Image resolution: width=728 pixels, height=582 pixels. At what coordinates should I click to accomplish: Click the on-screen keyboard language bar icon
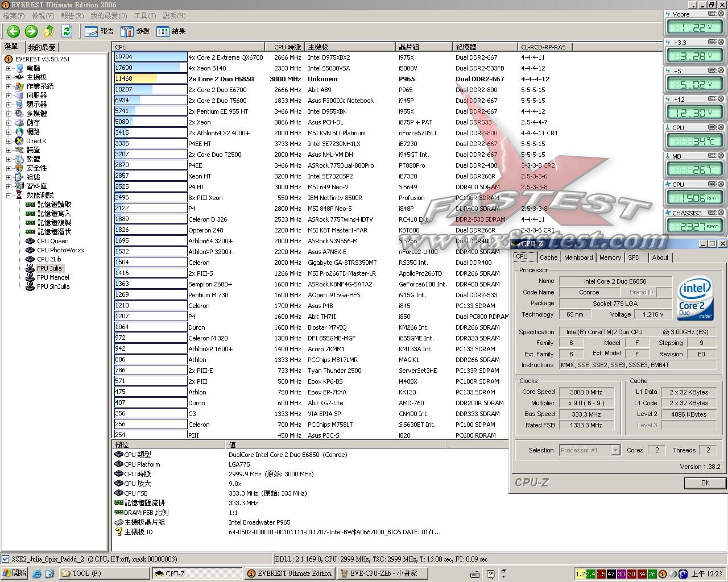tap(475, 574)
